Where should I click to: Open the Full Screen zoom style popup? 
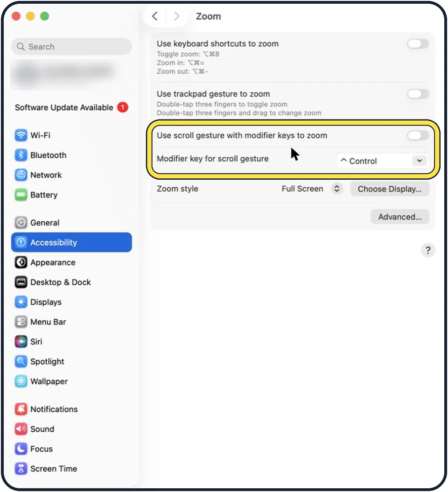312,189
